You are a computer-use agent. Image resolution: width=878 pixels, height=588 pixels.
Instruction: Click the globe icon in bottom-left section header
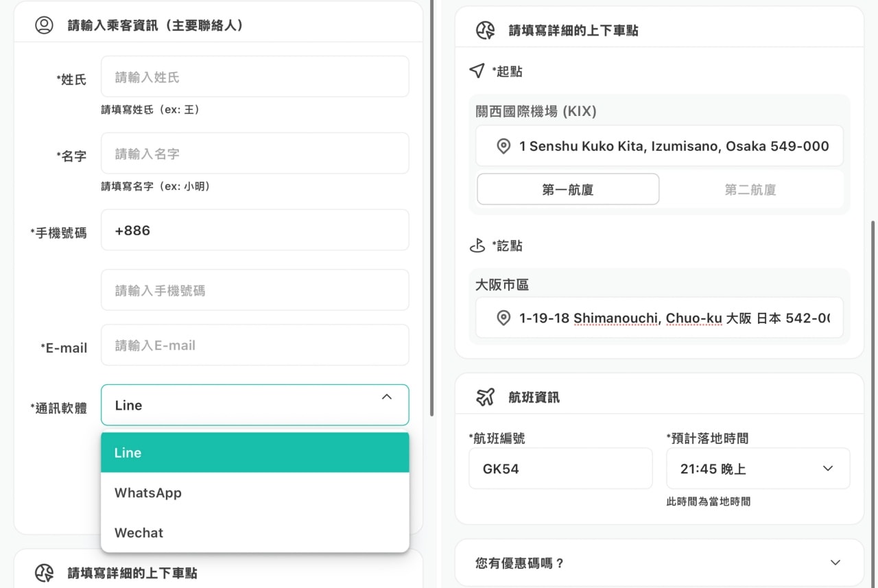(44, 573)
